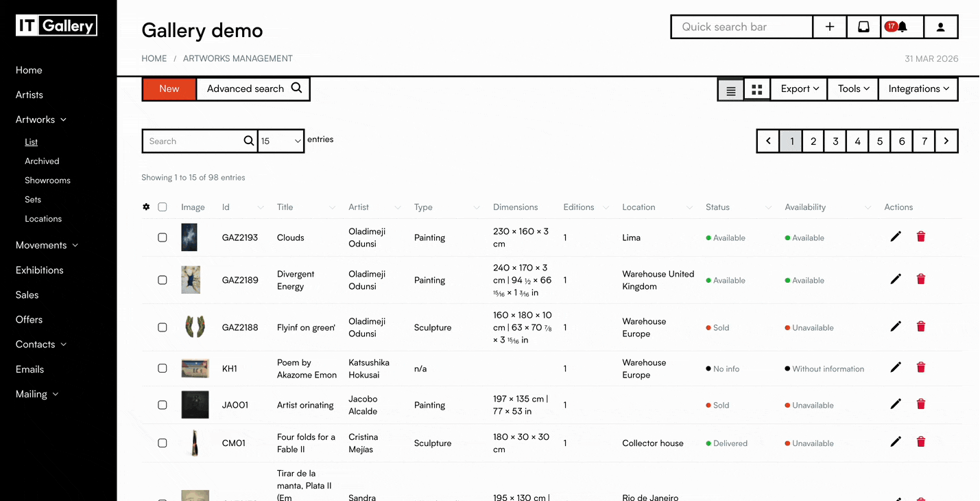Edit artwork CM01 pencil icon
980x501 pixels.
(896, 442)
